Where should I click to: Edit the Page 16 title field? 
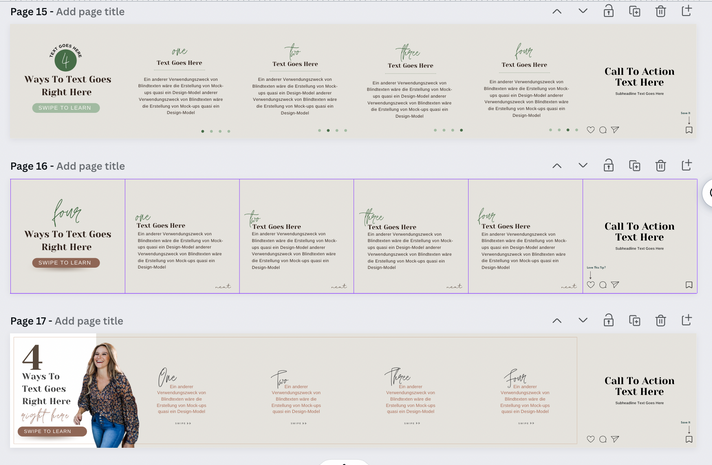click(x=90, y=166)
